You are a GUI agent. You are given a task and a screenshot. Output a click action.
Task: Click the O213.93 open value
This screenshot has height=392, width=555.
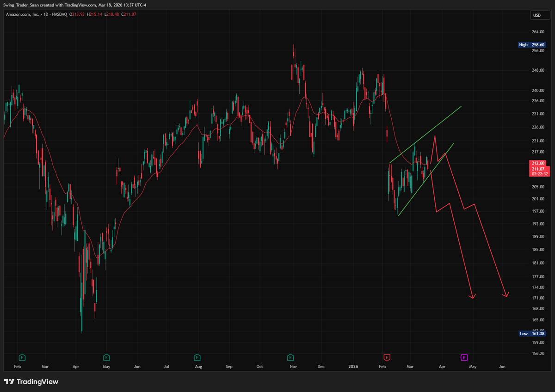coord(77,14)
